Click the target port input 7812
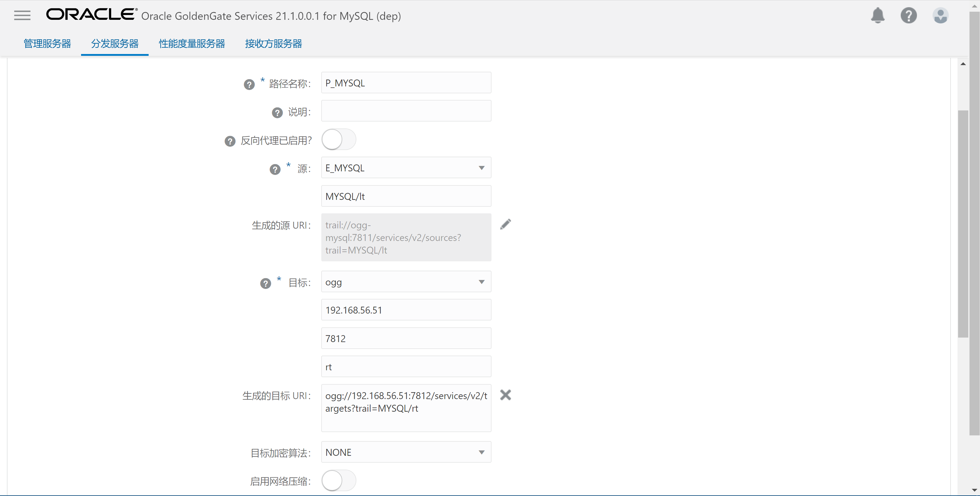The width and height of the screenshot is (980, 496). (406, 338)
